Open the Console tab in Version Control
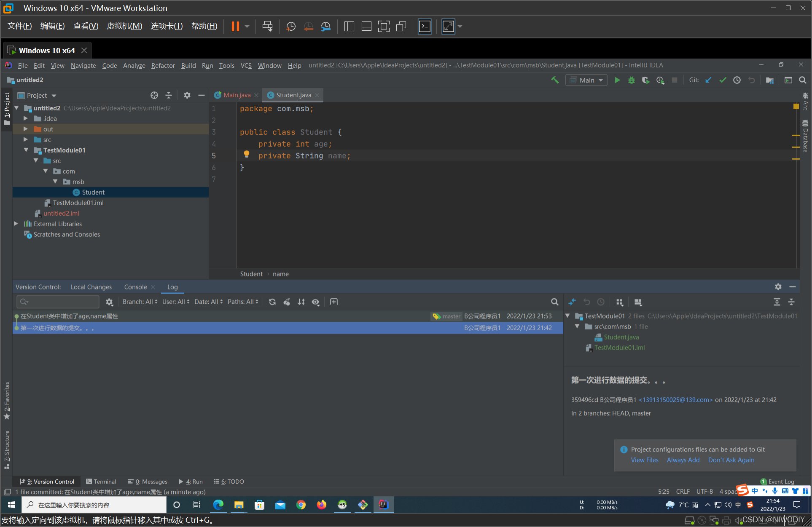The image size is (812, 527). 135,287
